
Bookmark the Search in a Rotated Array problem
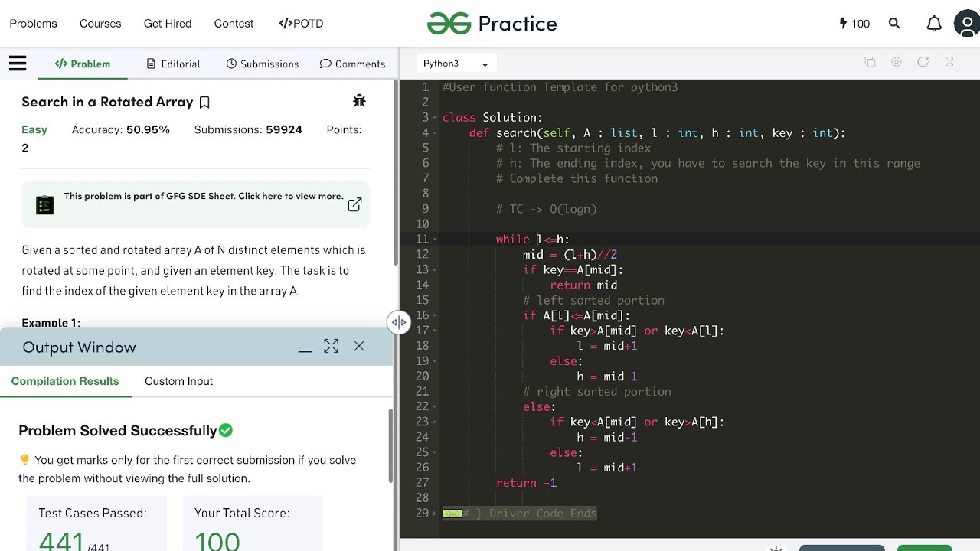tap(204, 102)
